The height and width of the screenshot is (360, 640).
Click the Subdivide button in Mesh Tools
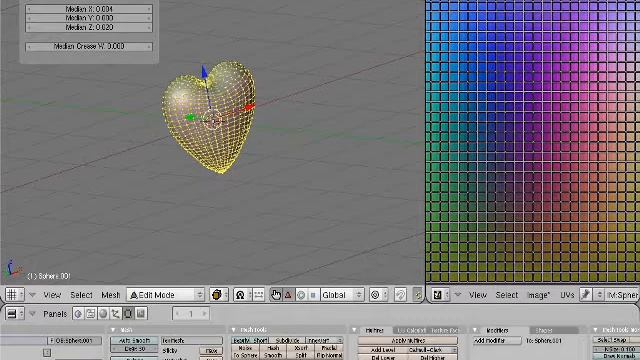coord(288,340)
